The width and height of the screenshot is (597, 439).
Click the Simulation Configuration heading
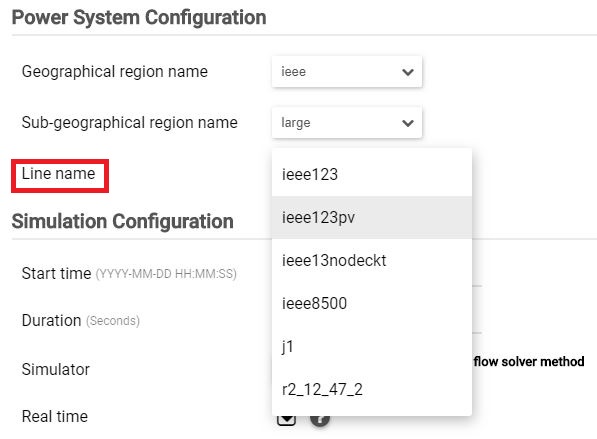123,222
